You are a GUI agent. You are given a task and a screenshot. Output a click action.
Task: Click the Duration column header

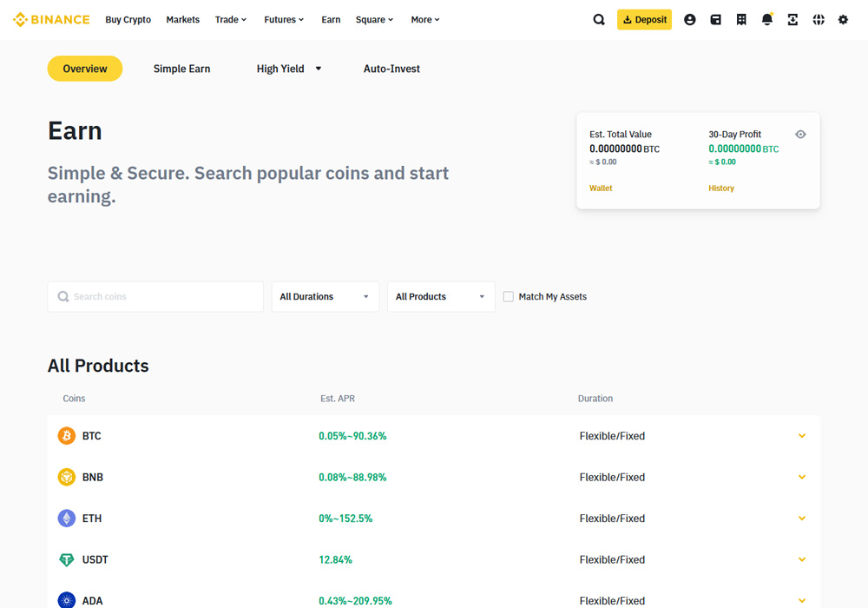click(x=595, y=398)
